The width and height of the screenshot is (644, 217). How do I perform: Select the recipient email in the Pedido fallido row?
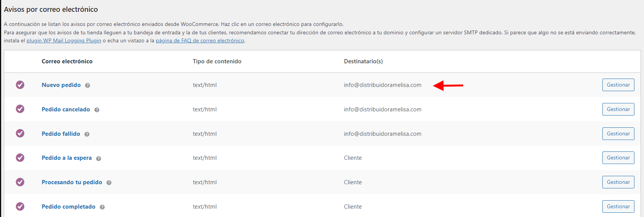(x=383, y=134)
